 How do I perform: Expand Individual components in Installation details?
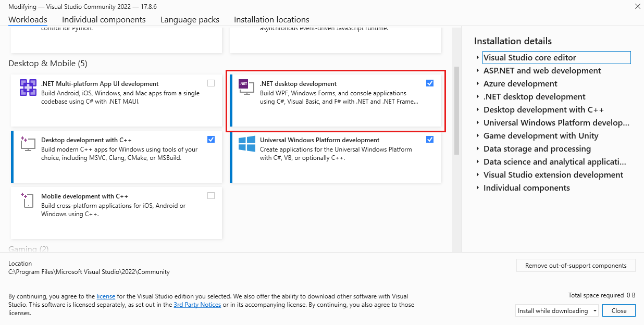pos(478,188)
